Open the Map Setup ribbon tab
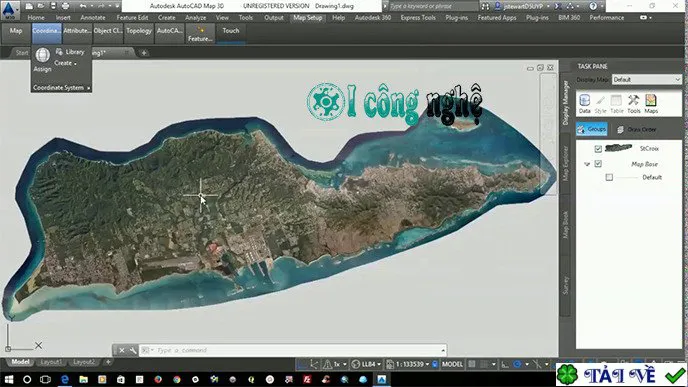688x387 pixels. pos(308,18)
